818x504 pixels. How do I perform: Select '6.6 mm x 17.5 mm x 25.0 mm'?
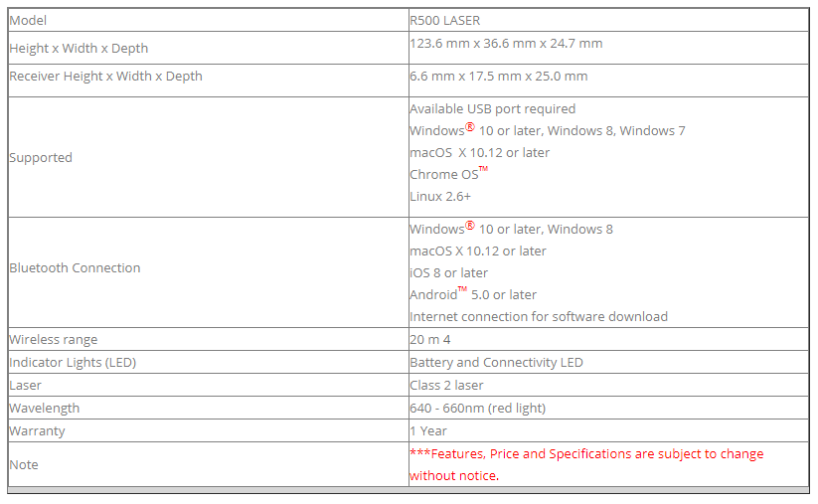(499, 77)
